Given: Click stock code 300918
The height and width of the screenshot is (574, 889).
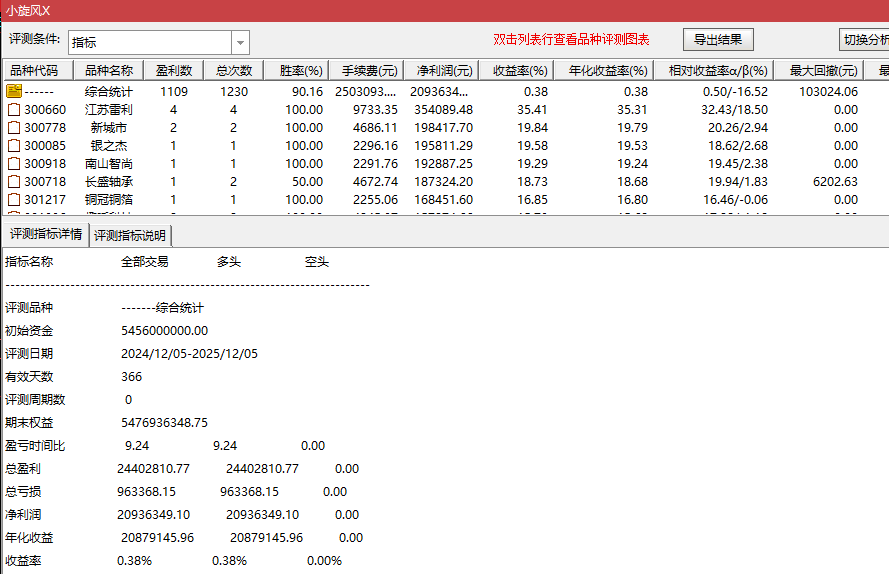Looking at the screenshot, I should click(x=45, y=164).
